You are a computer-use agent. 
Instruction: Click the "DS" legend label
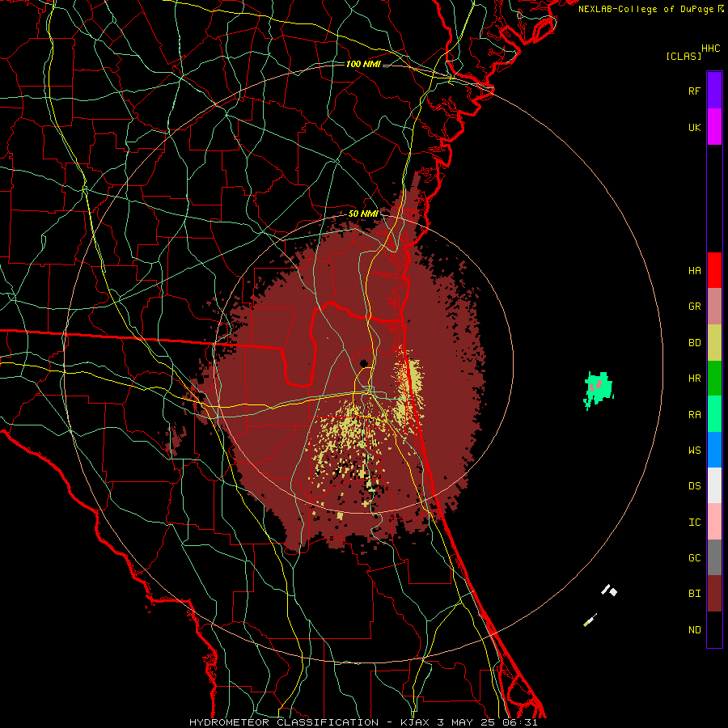(694, 486)
